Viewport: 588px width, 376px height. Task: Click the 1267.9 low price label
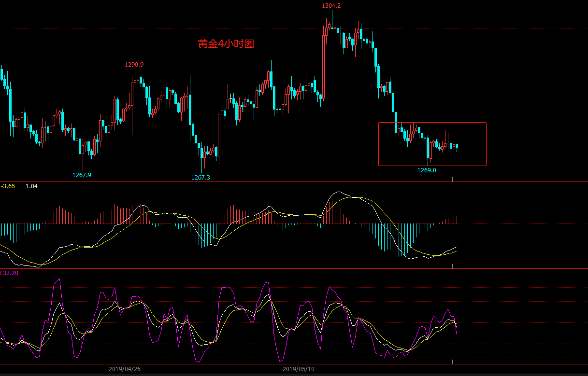click(82, 175)
